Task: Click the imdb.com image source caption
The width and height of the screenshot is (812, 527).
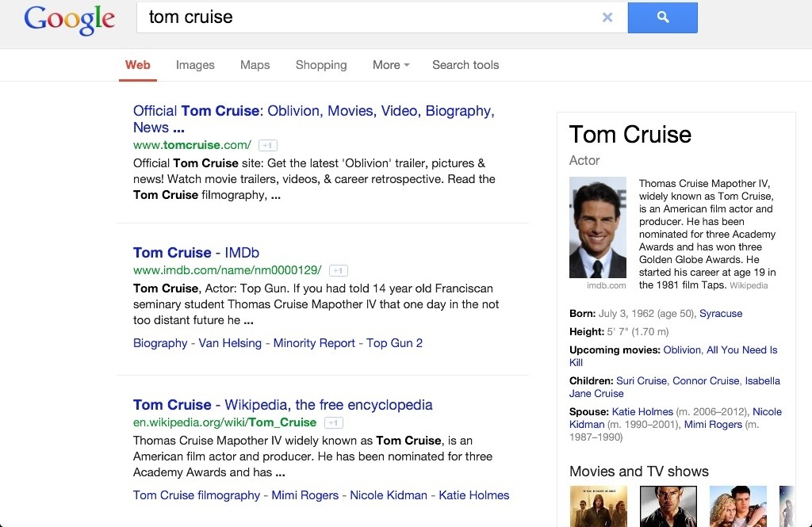Action: (606, 285)
